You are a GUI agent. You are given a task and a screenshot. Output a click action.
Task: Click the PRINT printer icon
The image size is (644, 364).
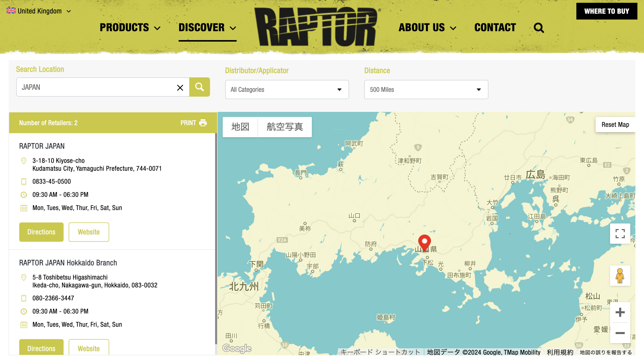click(203, 123)
